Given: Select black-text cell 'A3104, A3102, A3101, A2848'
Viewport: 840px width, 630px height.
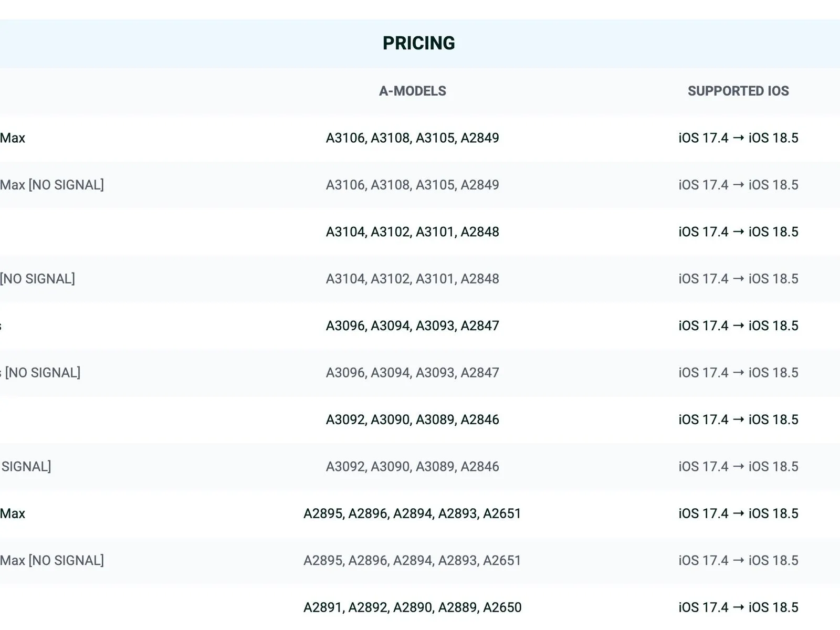Looking at the screenshot, I should [413, 232].
